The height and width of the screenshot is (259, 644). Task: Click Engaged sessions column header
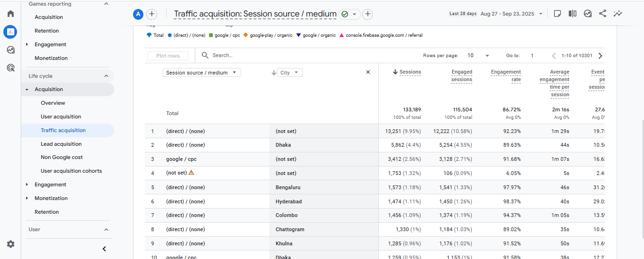click(461, 75)
